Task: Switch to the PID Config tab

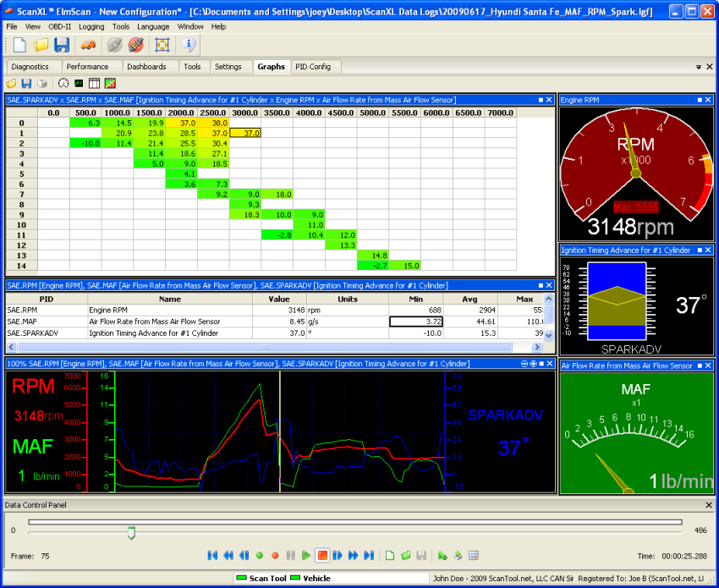Action: [x=313, y=67]
